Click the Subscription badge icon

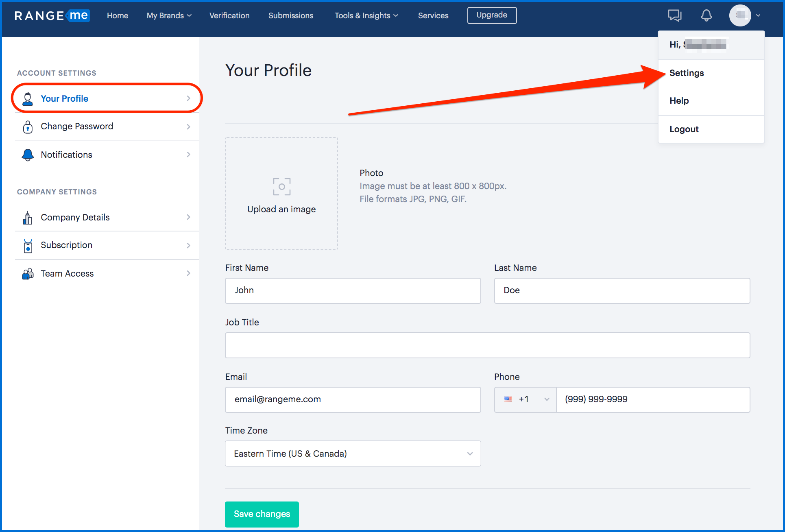tap(28, 245)
